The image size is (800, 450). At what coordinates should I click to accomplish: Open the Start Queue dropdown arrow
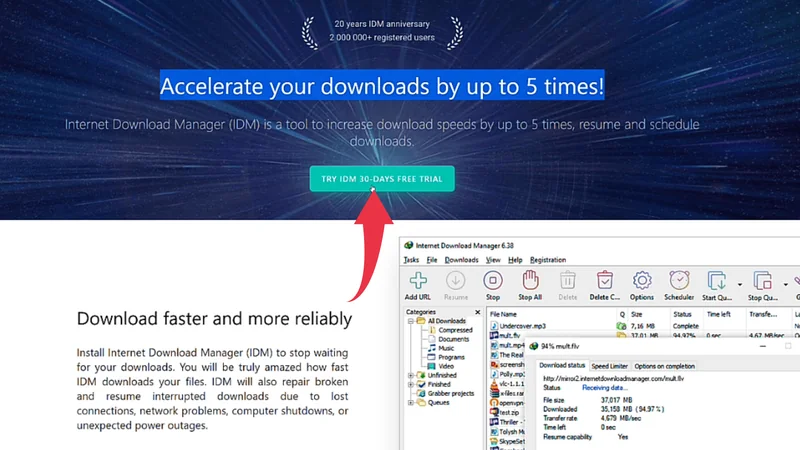click(739, 284)
